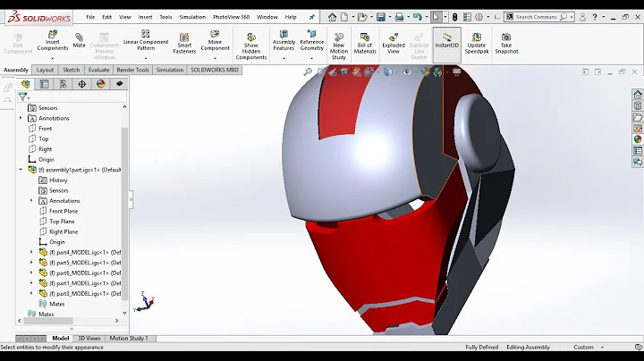Open PropertyManager tab icon
Screen dimensions: 644x361
45,84
